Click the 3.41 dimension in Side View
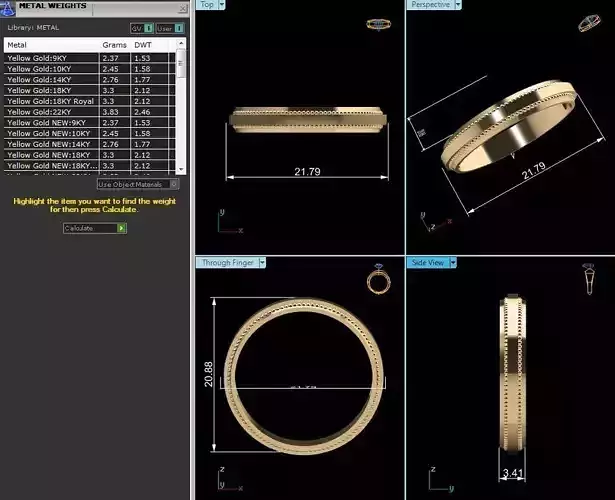Screen dimensions: 615x500 [513, 473]
